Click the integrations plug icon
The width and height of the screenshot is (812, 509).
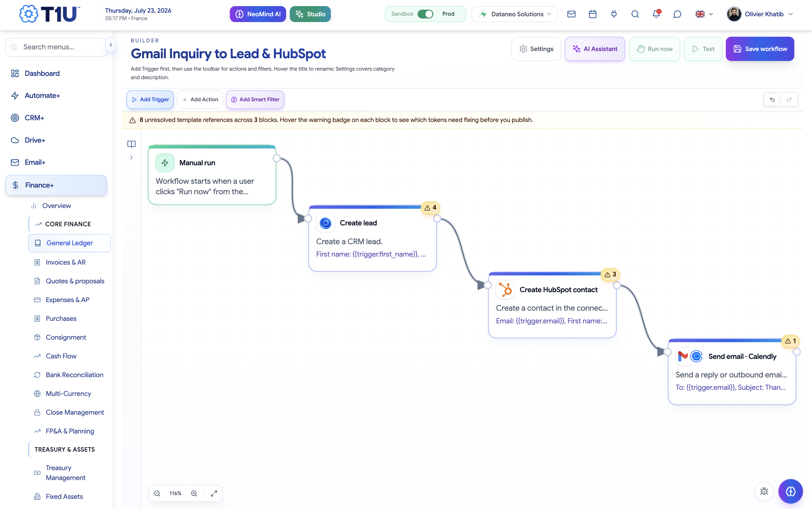(x=613, y=14)
